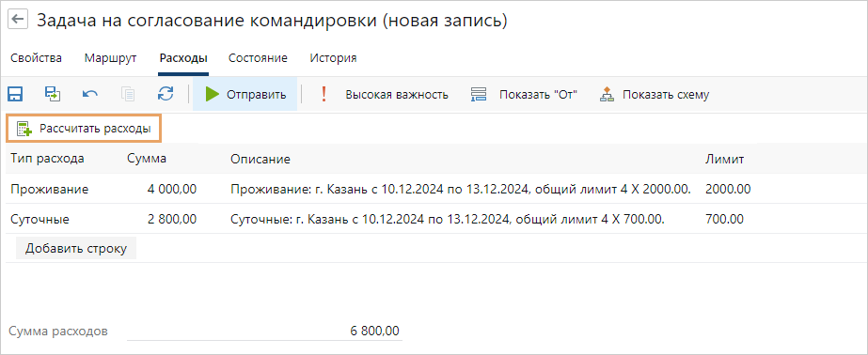
Task: Click the Сумма расходов total field
Action: click(263, 332)
